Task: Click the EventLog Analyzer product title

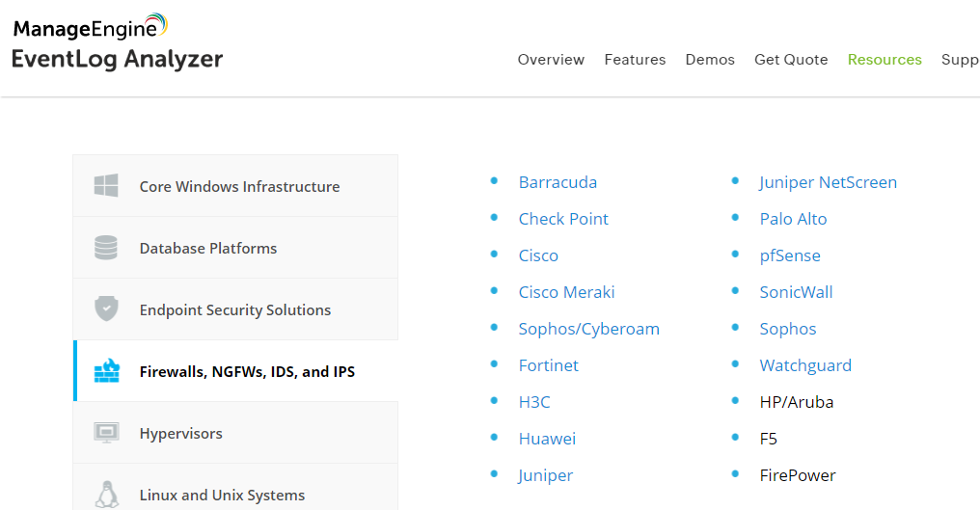Action: pos(117,59)
